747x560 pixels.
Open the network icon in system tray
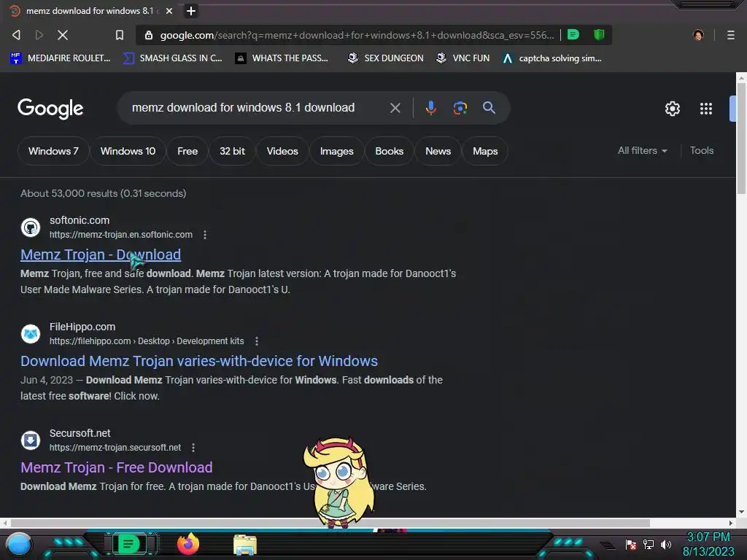pyautogui.click(x=649, y=544)
